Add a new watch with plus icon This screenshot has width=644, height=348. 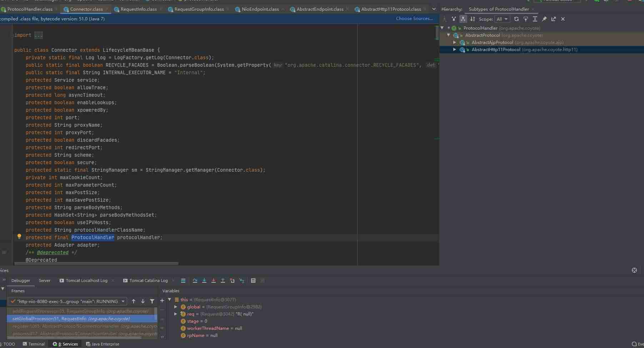162,301
